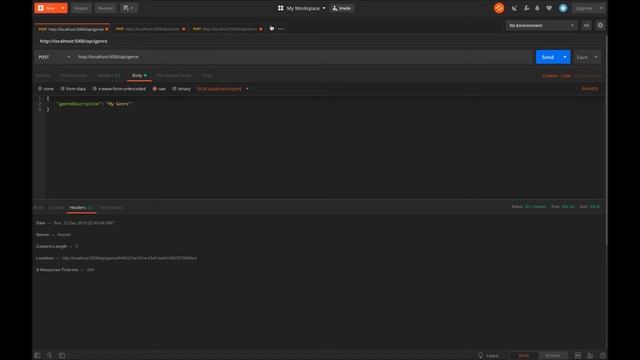Image resolution: width=640 pixels, height=360 pixels.
Task: Switch to Pre-request Script tab
Action: (174, 76)
